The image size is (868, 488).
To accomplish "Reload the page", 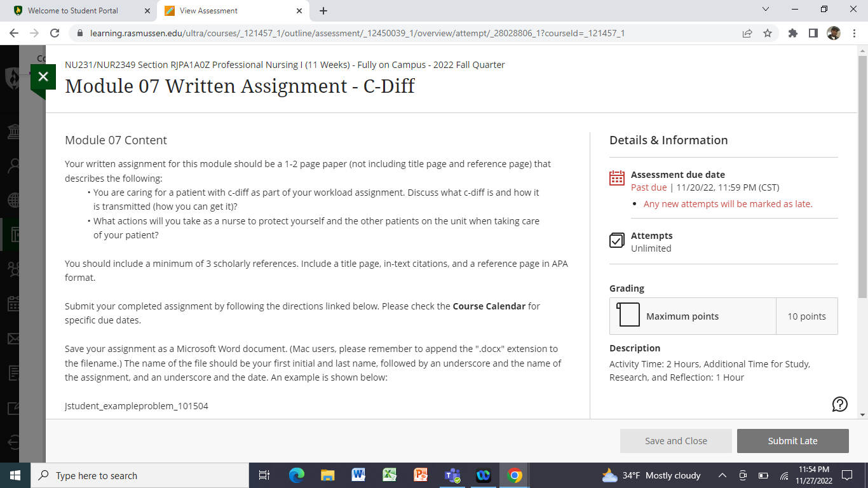I will pyautogui.click(x=55, y=33).
